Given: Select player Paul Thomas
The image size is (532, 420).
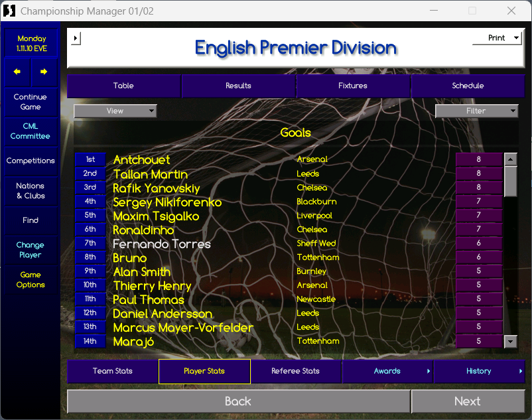Looking at the screenshot, I should [149, 300].
